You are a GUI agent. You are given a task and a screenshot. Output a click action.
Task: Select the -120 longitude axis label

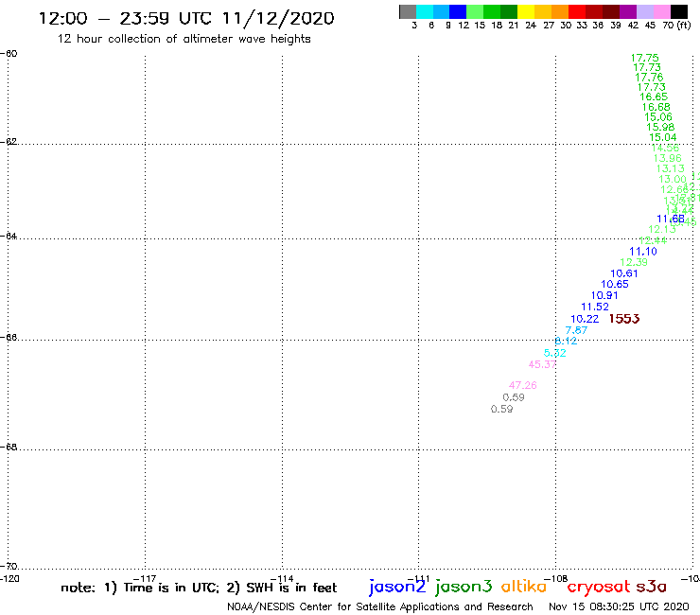click(x=9, y=579)
